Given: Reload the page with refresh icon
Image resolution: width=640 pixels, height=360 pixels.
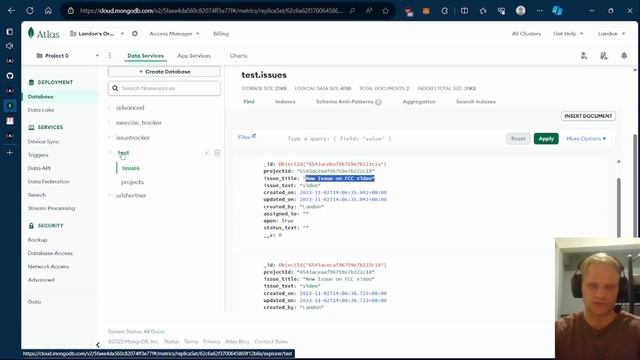Looking at the screenshot, I should [x=30, y=11].
